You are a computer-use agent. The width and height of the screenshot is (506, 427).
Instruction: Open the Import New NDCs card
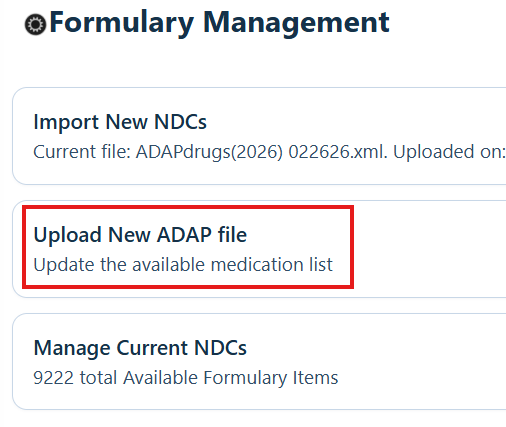point(259,136)
